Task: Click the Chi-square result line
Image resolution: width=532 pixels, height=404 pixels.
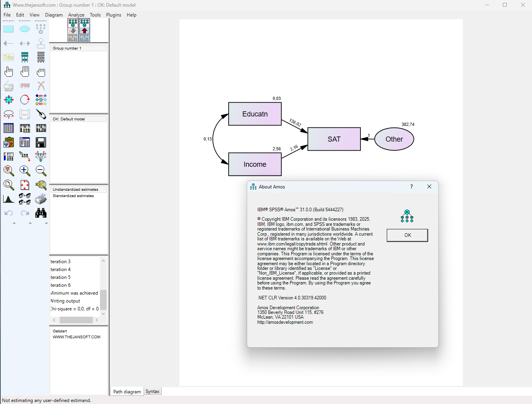Action: coord(74,309)
